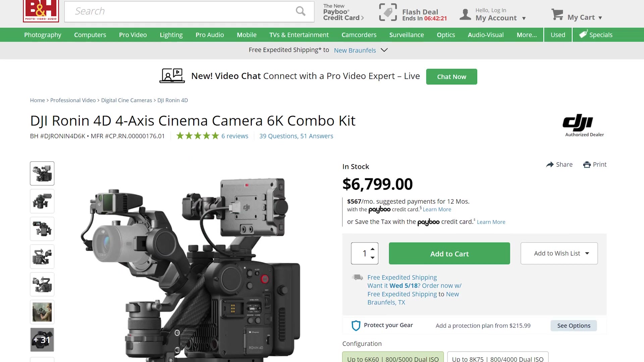Image resolution: width=644 pixels, height=362 pixels.
Task: Click Learn More for monthly payments
Action: [x=437, y=209]
